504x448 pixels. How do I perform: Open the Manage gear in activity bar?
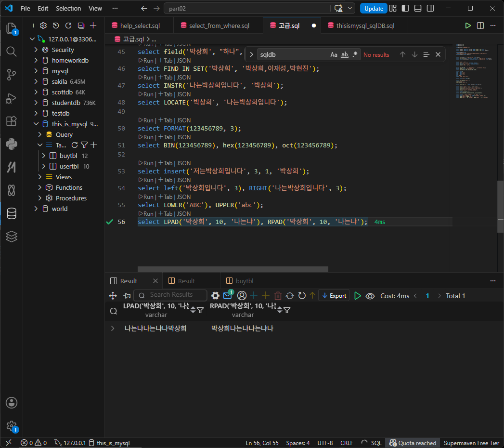(x=12, y=426)
